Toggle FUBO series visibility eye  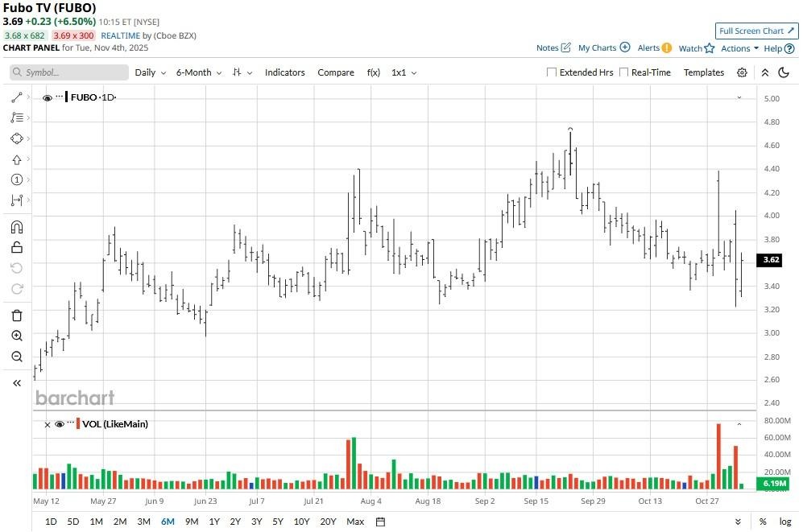tap(47, 97)
